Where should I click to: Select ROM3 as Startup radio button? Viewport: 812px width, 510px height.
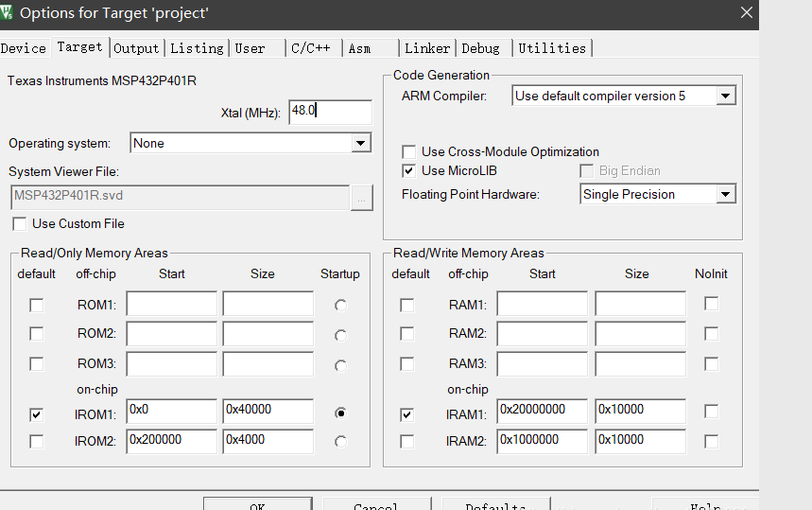click(340, 366)
